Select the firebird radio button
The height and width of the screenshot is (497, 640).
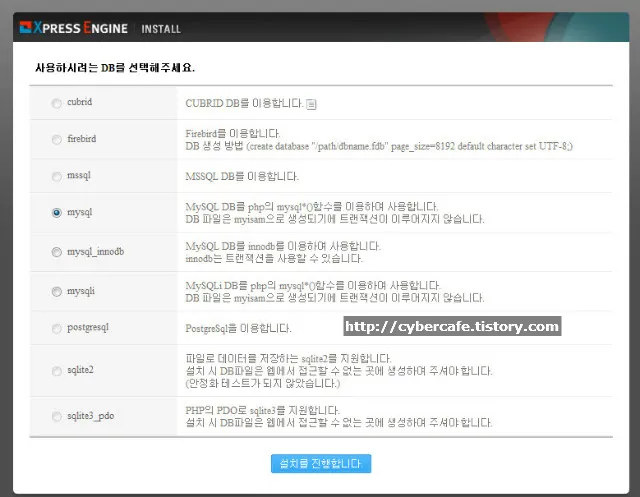[x=56, y=139]
